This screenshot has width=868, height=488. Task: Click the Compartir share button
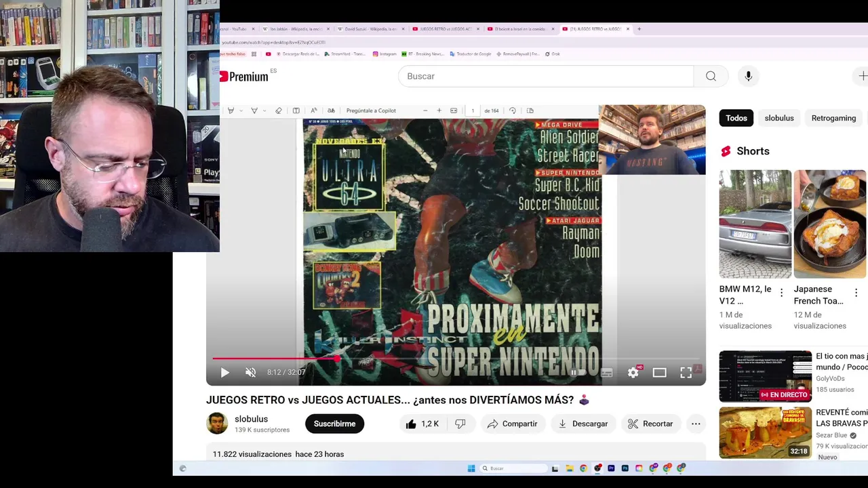pyautogui.click(x=513, y=424)
